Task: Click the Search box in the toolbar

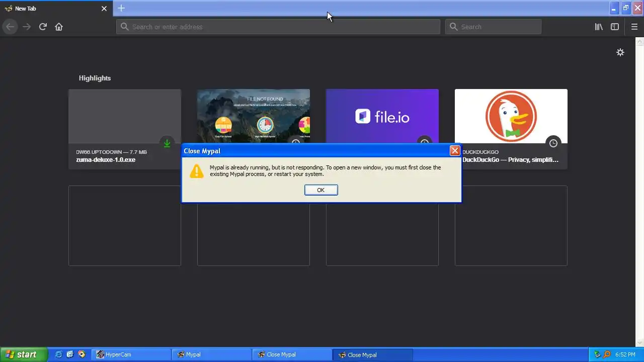Action: [493, 27]
